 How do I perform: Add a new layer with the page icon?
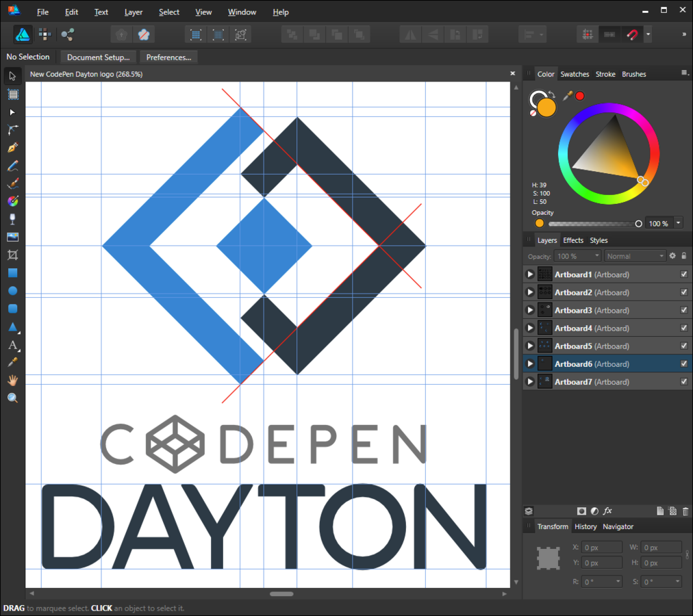point(660,511)
